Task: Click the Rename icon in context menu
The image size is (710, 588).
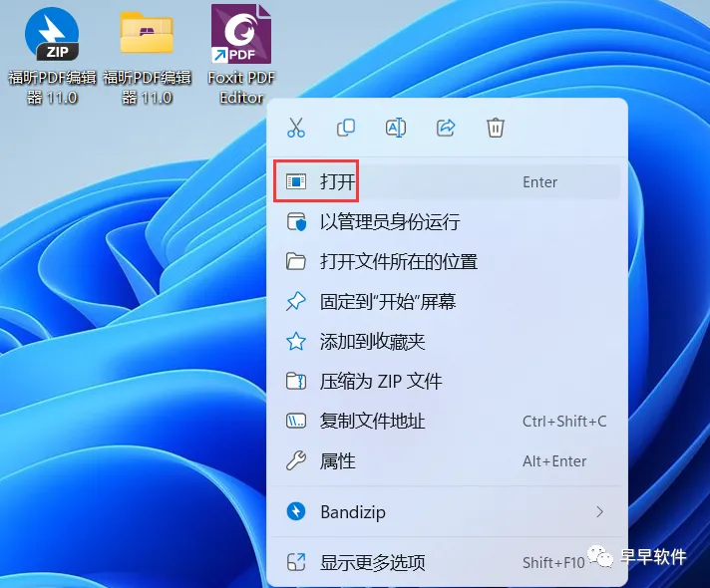Action: click(396, 128)
